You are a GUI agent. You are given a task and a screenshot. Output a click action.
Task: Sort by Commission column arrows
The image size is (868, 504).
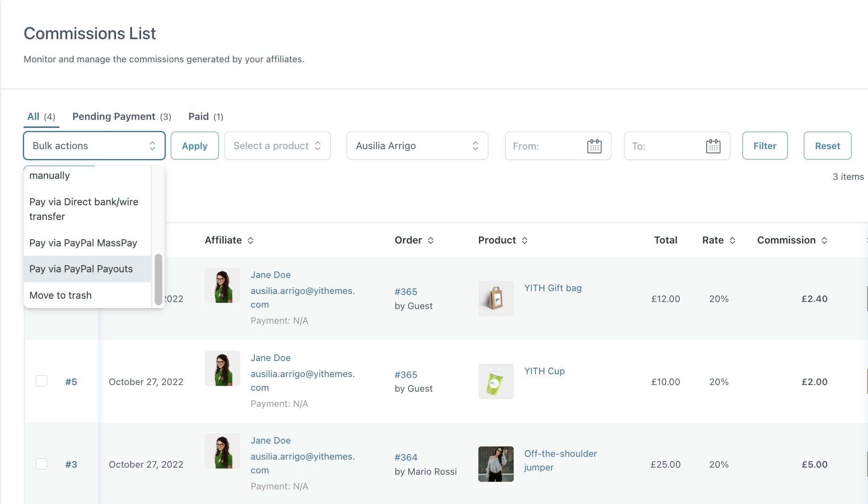pyautogui.click(x=824, y=241)
